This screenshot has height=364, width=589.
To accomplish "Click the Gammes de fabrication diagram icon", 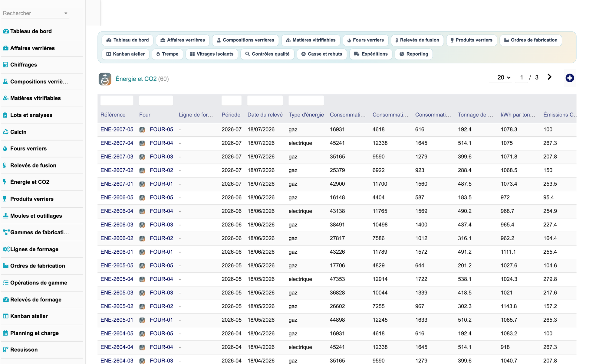I will [x=6, y=232].
